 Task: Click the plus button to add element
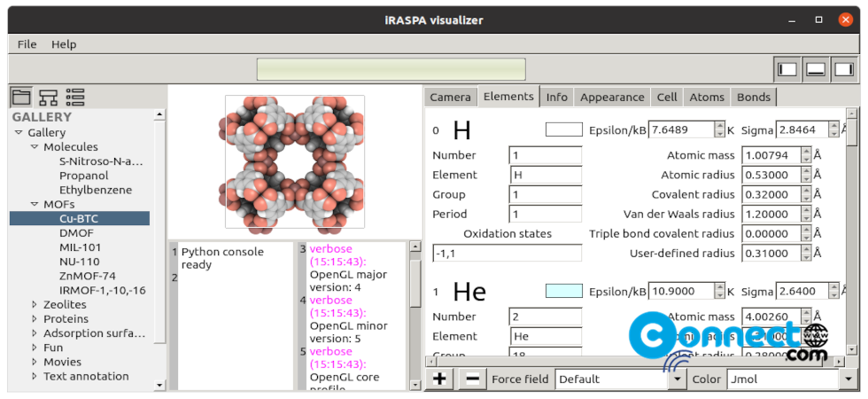pyautogui.click(x=439, y=379)
